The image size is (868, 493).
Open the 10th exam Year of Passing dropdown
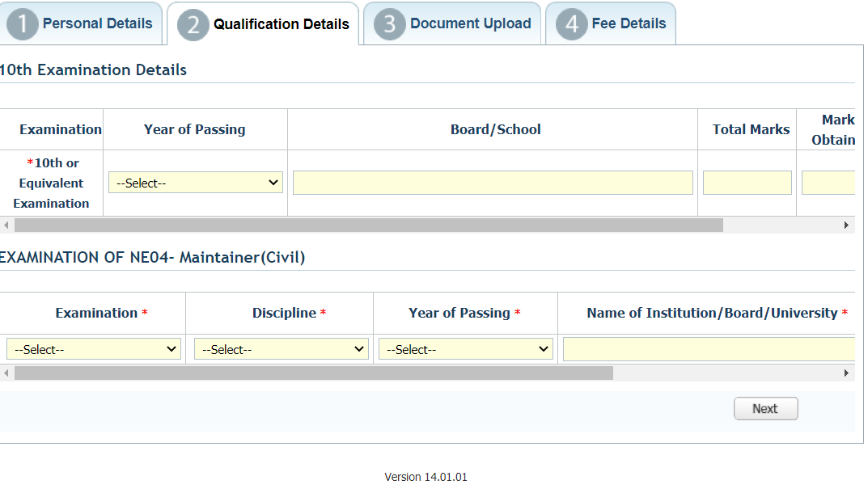196,183
